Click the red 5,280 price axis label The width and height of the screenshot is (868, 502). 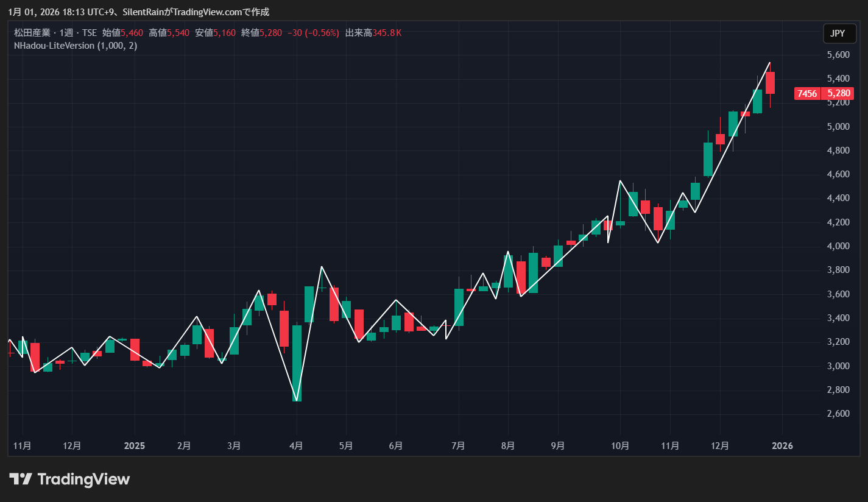pyautogui.click(x=838, y=93)
